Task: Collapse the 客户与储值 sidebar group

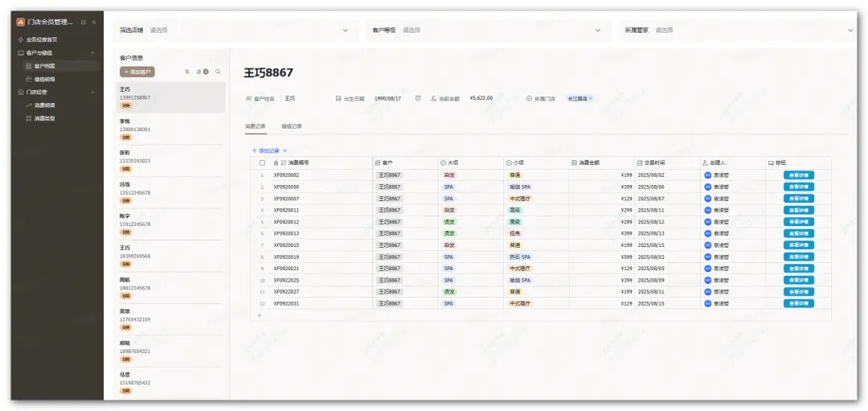Action: [x=92, y=52]
